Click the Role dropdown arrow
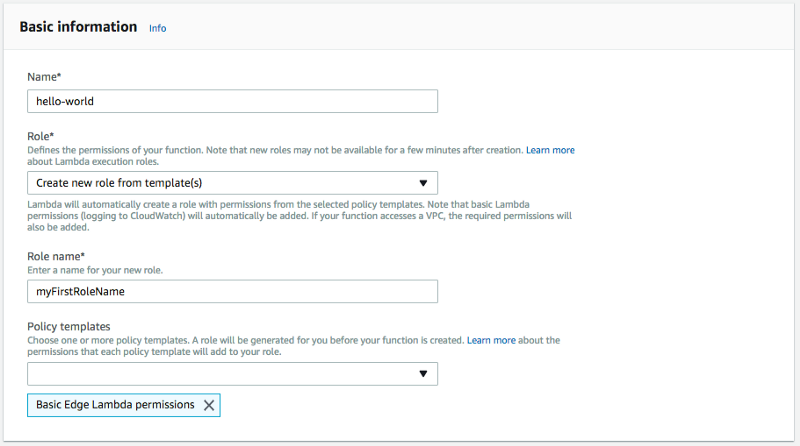The width and height of the screenshot is (800, 446). coord(423,183)
